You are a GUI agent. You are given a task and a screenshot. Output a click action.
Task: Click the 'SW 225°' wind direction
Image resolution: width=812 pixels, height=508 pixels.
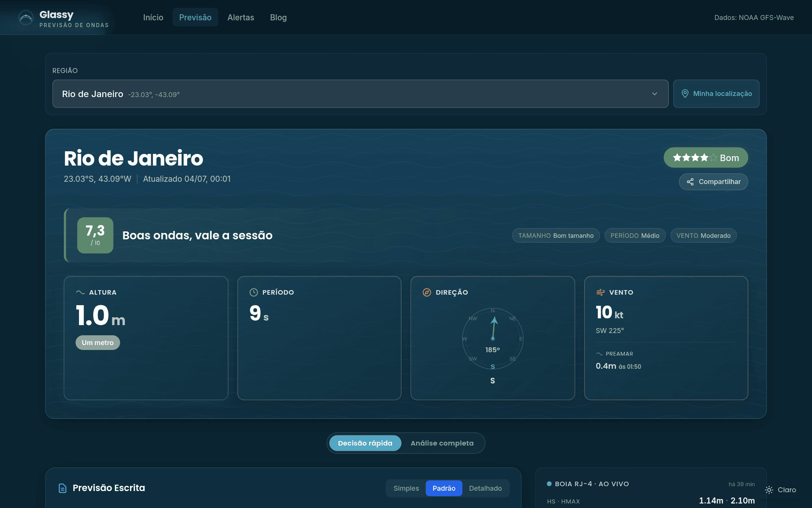coord(610,331)
